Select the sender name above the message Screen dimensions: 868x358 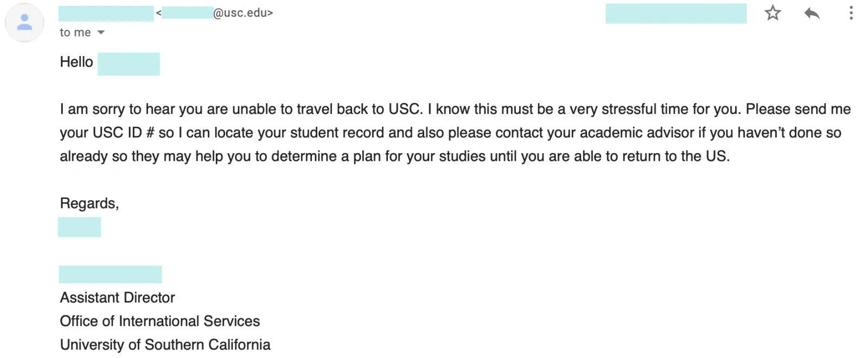(x=106, y=12)
